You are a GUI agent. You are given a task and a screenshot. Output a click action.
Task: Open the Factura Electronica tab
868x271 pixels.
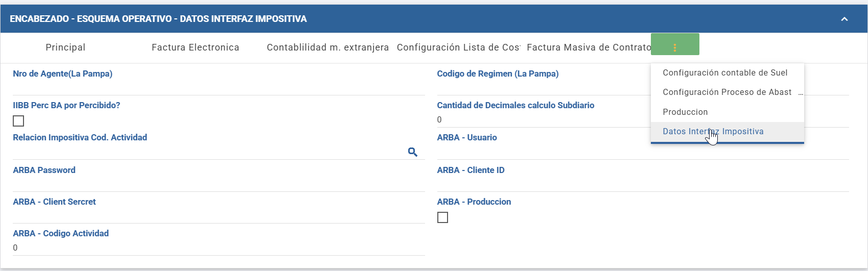[195, 47]
